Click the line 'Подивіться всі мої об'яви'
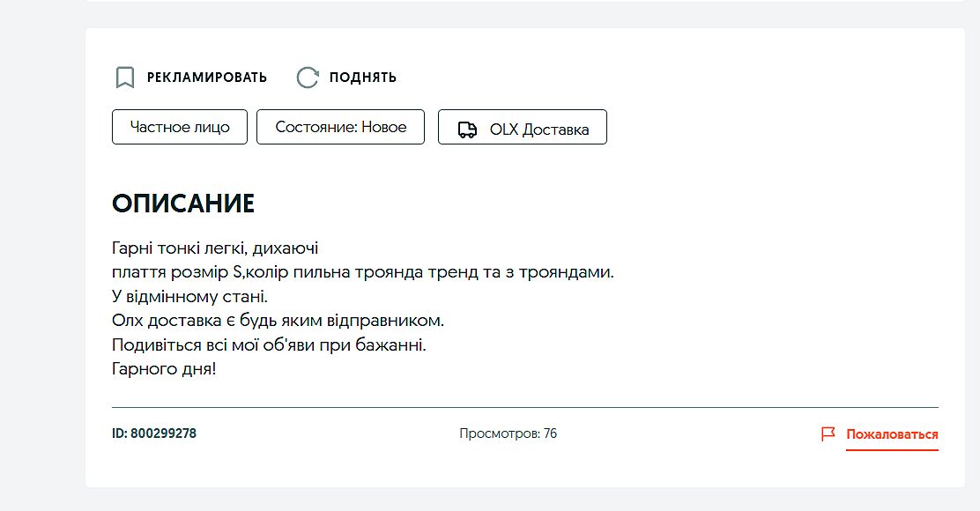This screenshot has height=511, width=980. click(x=269, y=344)
